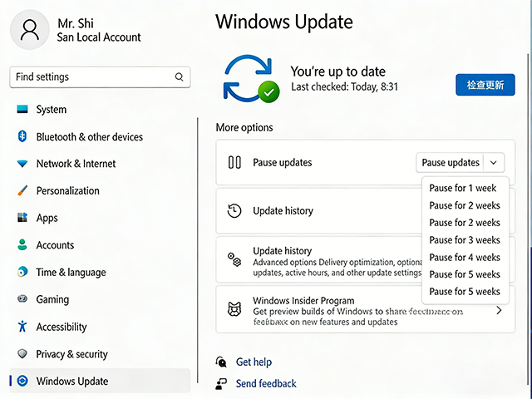Click the System monitor icon in sidebar
532x399 pixels.
click(x=22, y=110)
